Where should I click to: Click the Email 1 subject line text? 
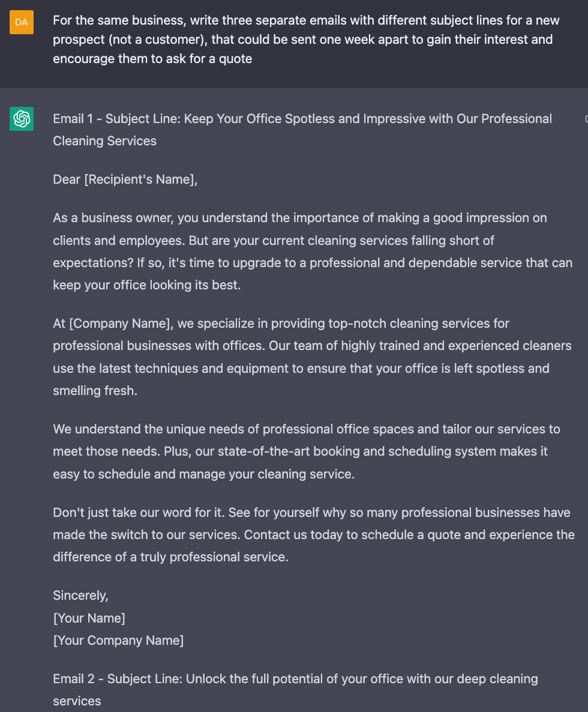pyautogui.click(x=302, y=119)
